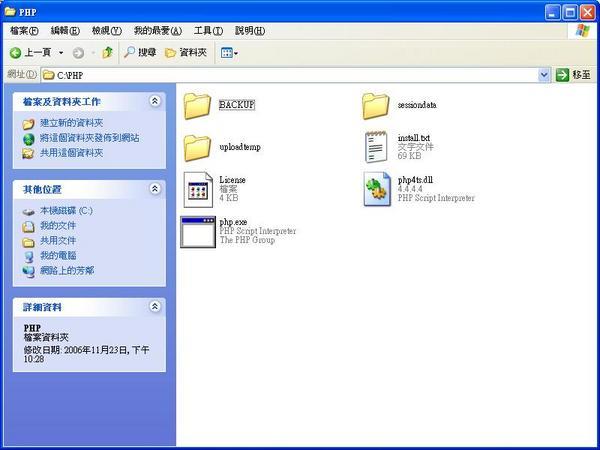Select the install.txt file name
Screen dimensions: 600x450
tap(414, 138)
